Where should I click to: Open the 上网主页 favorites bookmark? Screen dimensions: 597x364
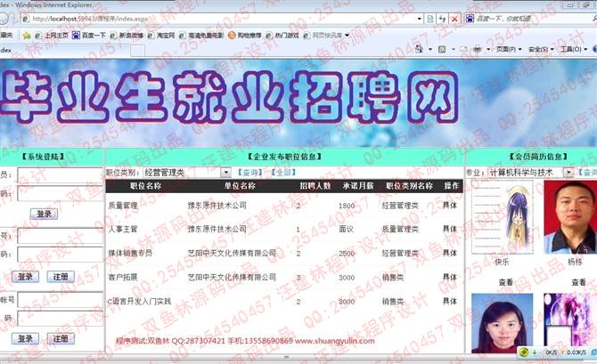pos(52,36)
